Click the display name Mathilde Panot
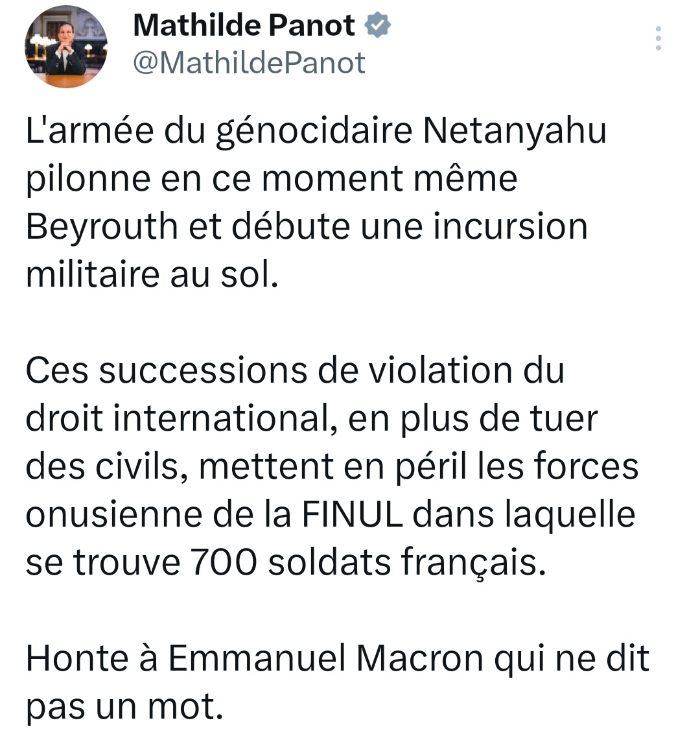Screen dimensions: 700x740 [x=244, y=26]
